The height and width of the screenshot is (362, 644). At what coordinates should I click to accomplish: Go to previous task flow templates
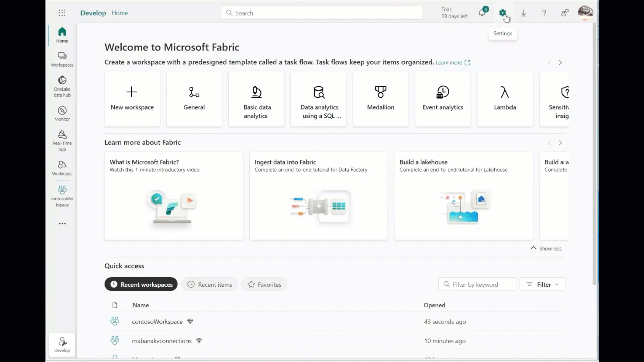(549, 63)
